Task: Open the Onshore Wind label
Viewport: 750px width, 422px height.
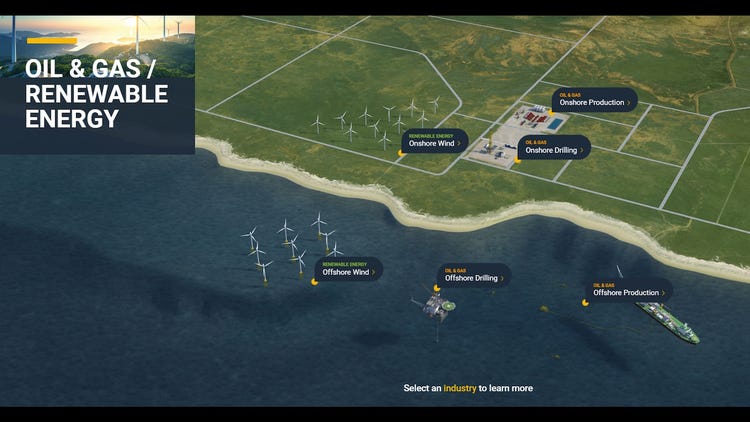Action: tap(434, 141)
